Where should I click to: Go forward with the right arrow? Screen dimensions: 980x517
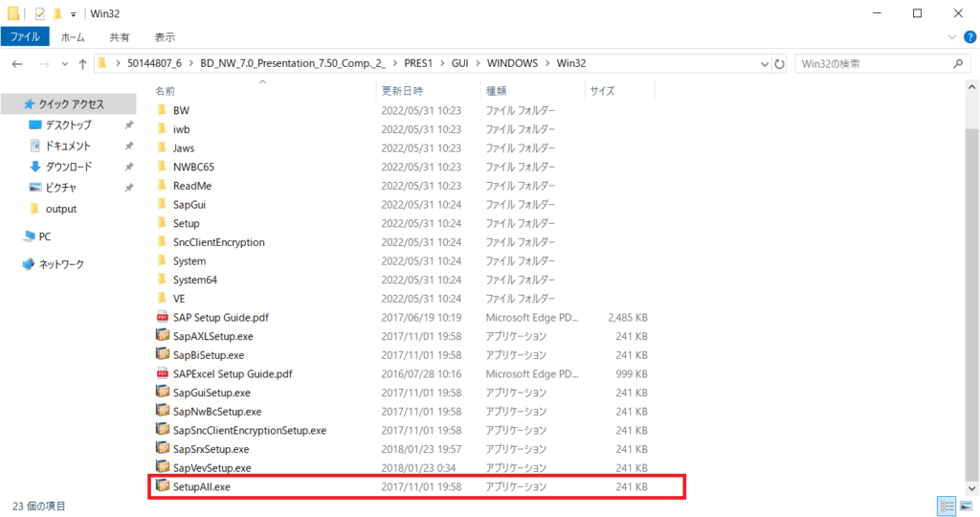click(x=44, y=64)
